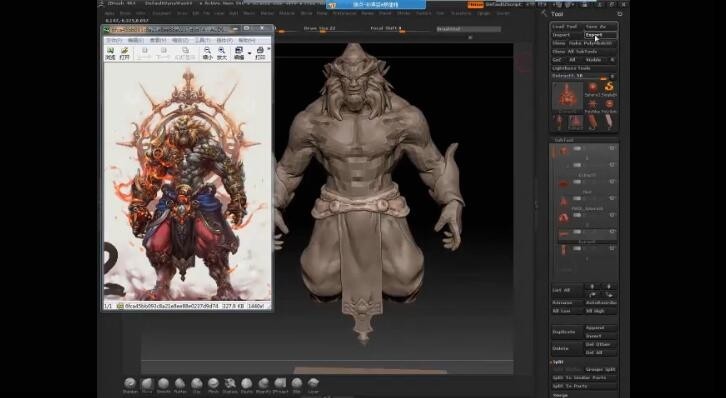
Task: Select the Sphere3D tool thumbnail
Action: [593, 89]
